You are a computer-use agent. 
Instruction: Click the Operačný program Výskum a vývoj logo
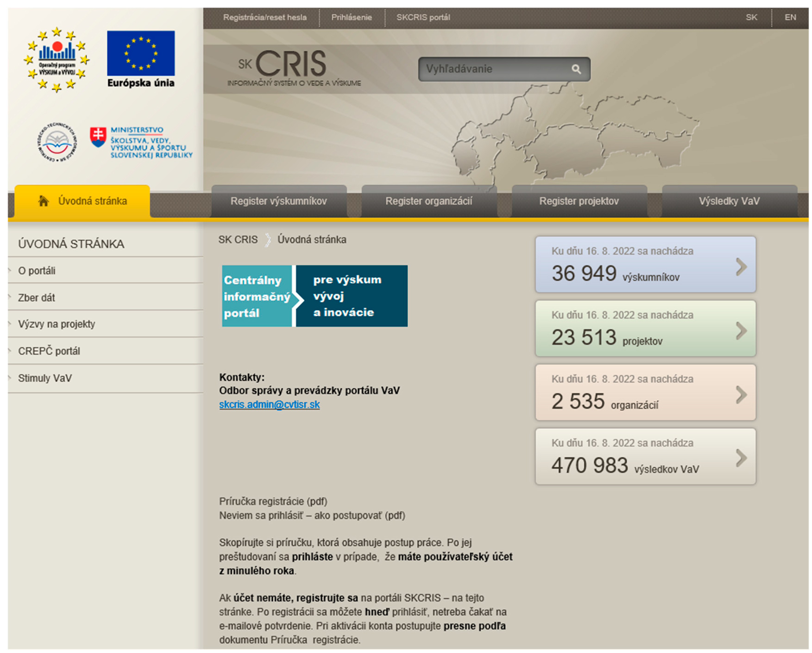(x=57, y=59)
